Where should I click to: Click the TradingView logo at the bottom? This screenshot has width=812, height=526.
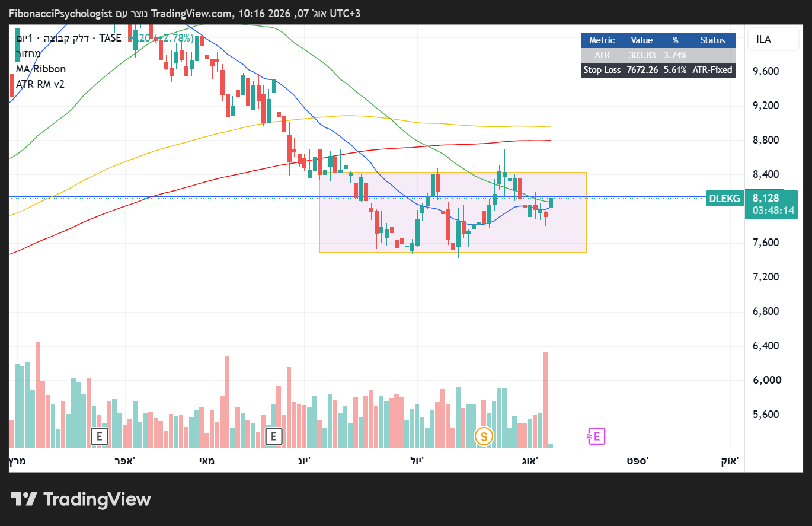(x=81, y=499)
